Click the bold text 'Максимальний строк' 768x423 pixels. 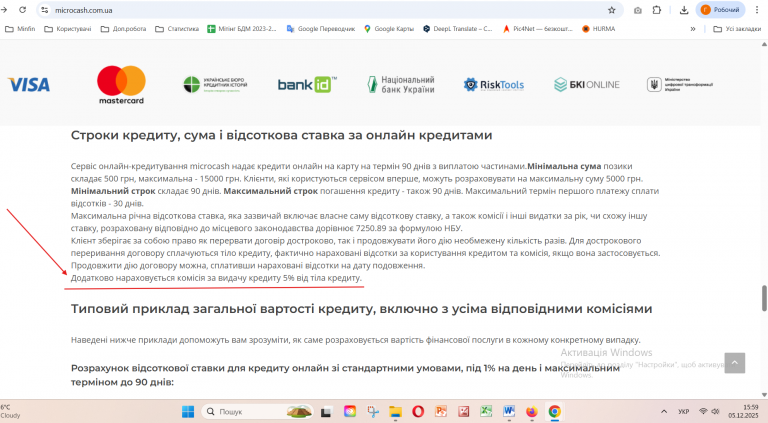(x=270, y=191)
